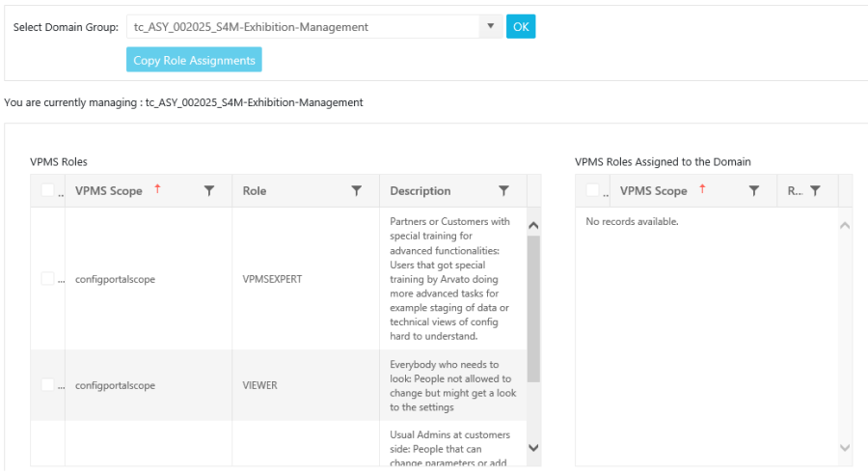The image size is (868, 475).
Task: Open VPMS Scope filter in assigned roles grid
Action: (x=754, y=191)
